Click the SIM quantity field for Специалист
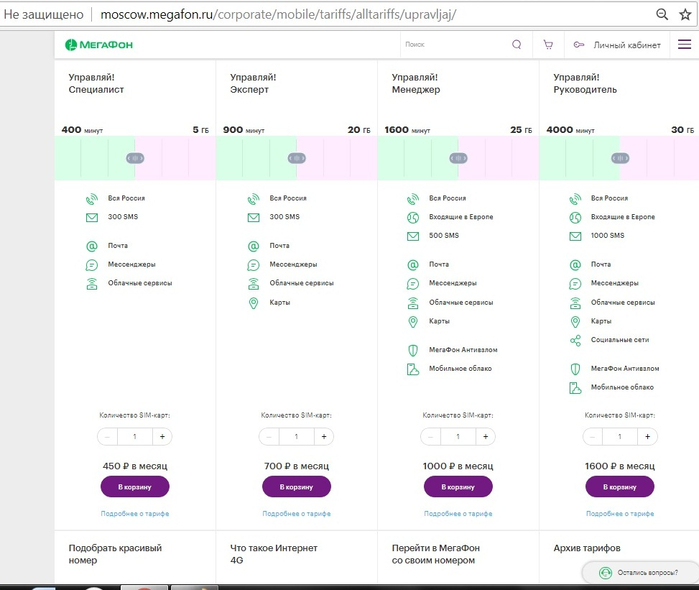 pyautogui.click(x=135, y=437)
